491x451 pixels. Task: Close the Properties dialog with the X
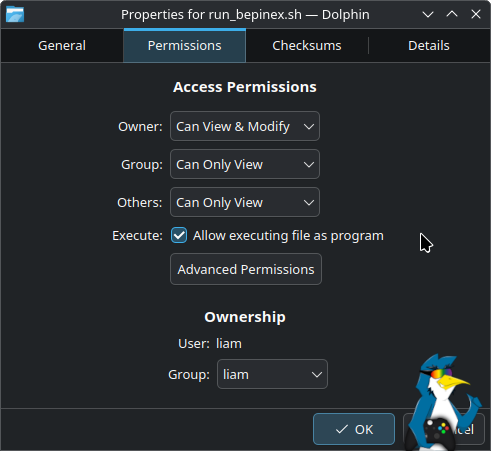pyautogui.click(x=476, y=14)
